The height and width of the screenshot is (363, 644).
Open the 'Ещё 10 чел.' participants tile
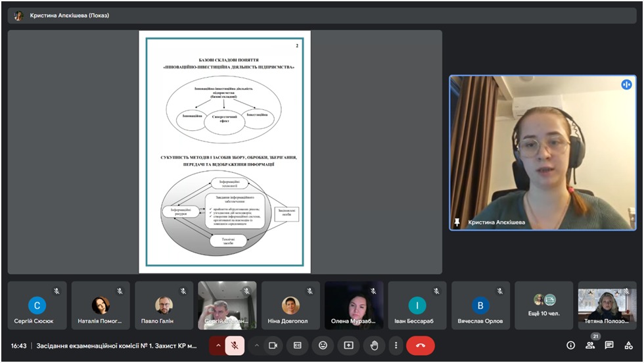point(544,306)
